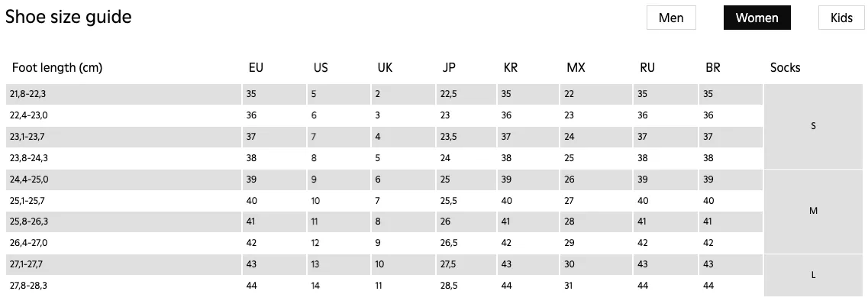The image size is (868, 304).
Task: Click the UK column header
Action: [385, 67]
